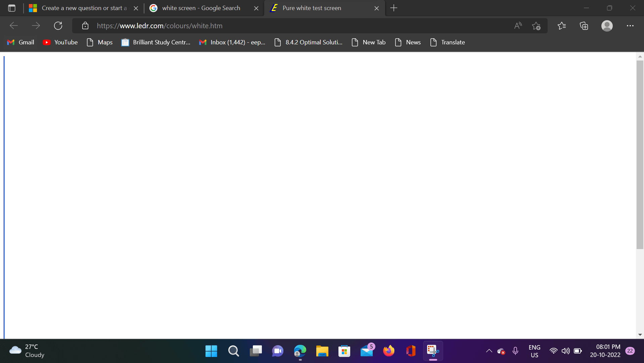Open Task View on taskbar

(256, 351)
